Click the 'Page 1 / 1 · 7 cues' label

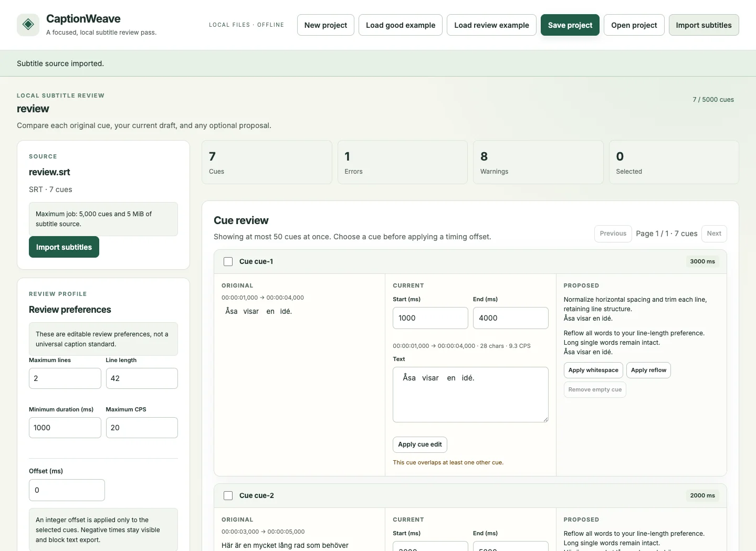point(667,234)
